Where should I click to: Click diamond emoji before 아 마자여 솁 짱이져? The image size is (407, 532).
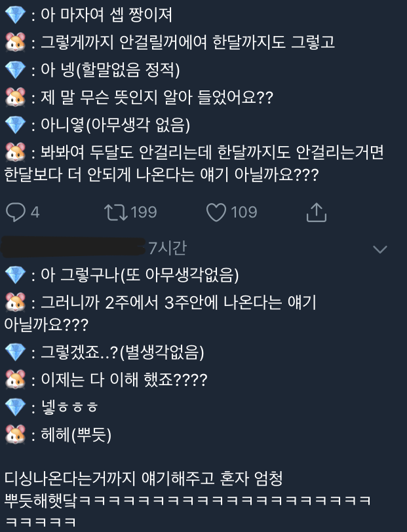(x=15, y=14)
